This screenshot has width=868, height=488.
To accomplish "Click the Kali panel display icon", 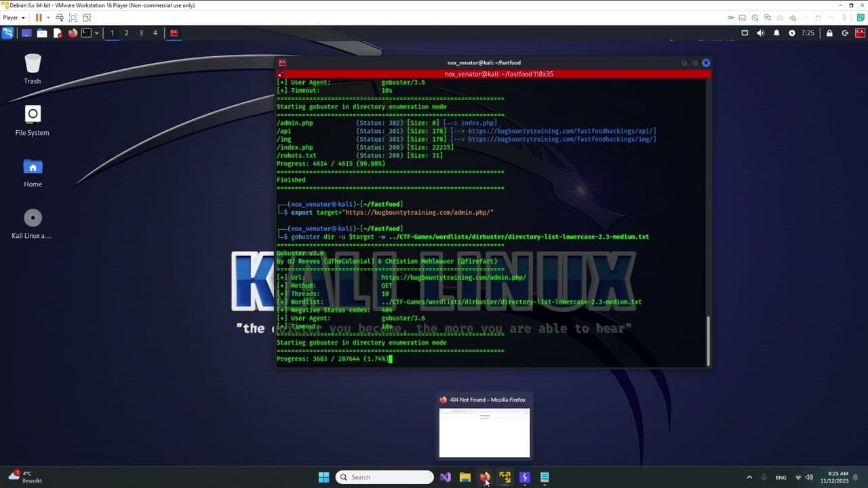I will [x=745, y=33].
